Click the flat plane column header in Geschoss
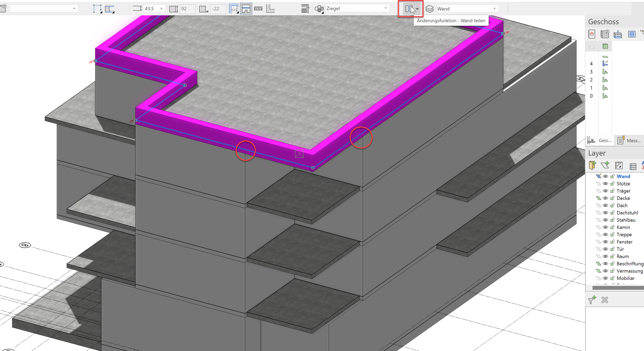 pos(592,47)
